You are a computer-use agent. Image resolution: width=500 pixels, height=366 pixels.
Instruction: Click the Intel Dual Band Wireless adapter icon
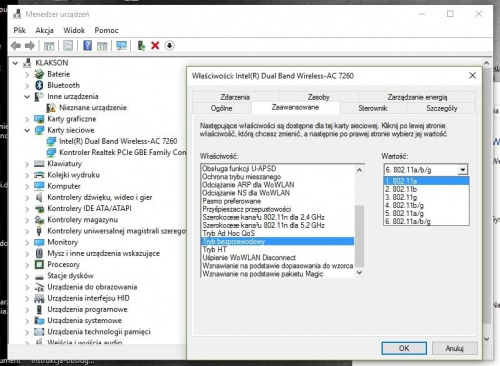pyautogui.click(x=51, y=141)
